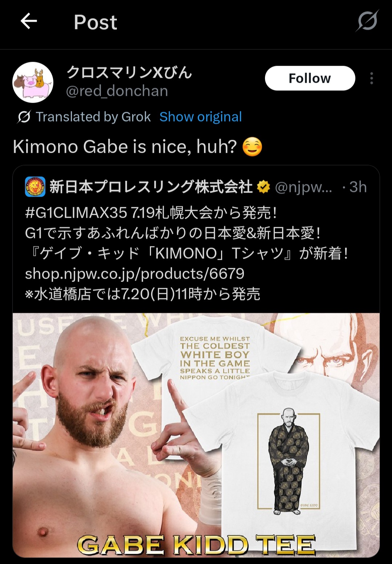
Task: Open @red_donchan handle profile
Action: pos(117,91)
